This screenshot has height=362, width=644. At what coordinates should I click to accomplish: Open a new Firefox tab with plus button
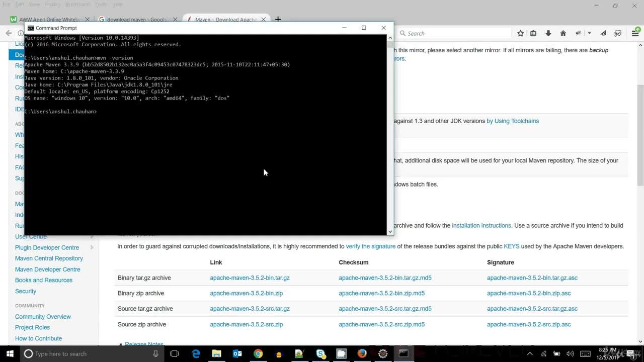[x=278, y=20]
